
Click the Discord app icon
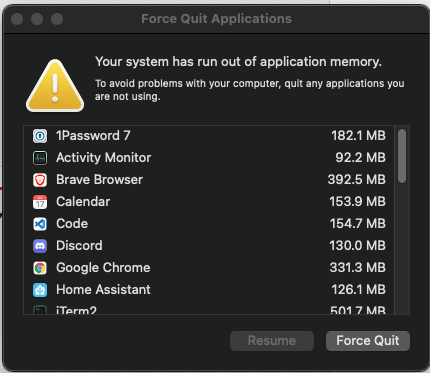click(x=40, y=246)
